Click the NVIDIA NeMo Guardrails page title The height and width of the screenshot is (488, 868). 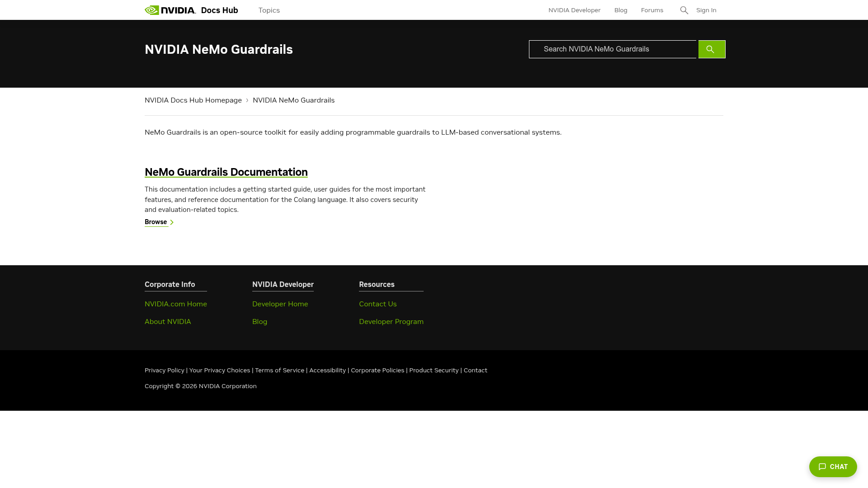pyautogui.click(x=219, y=49)
